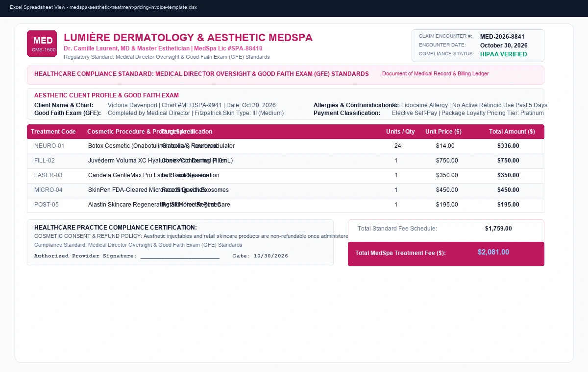This screenshot has height=372, width=588.
Task: Select the total fee value $2,081.00
Action: [493, 252]
